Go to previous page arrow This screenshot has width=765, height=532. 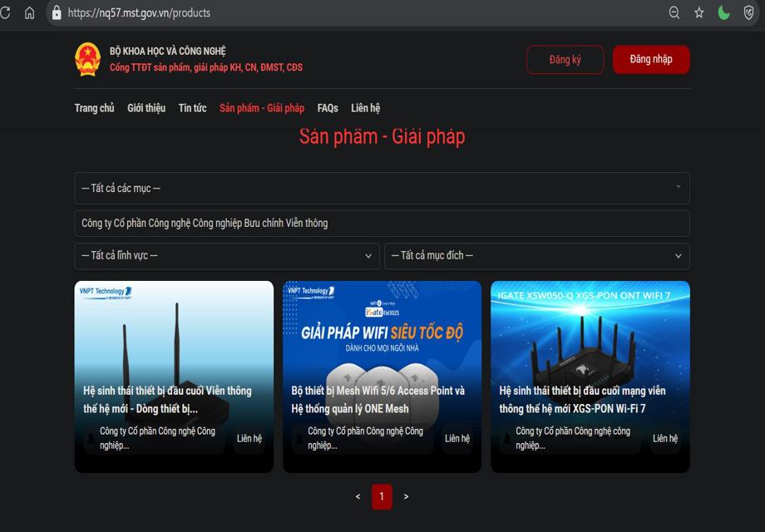(x=358, y=496)
